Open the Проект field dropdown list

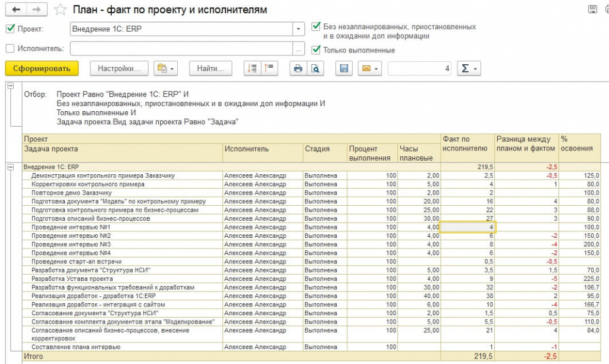tap(299, 29)
